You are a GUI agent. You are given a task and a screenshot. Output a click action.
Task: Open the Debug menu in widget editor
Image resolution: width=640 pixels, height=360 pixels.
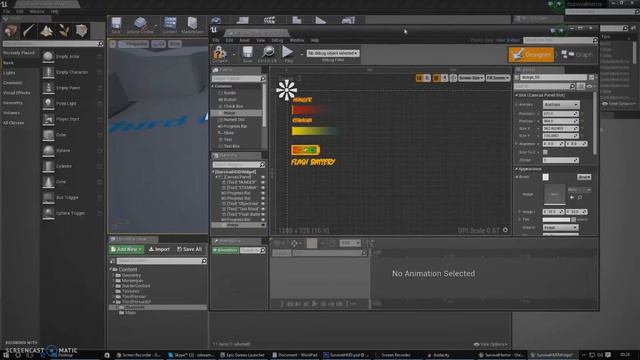277,40
